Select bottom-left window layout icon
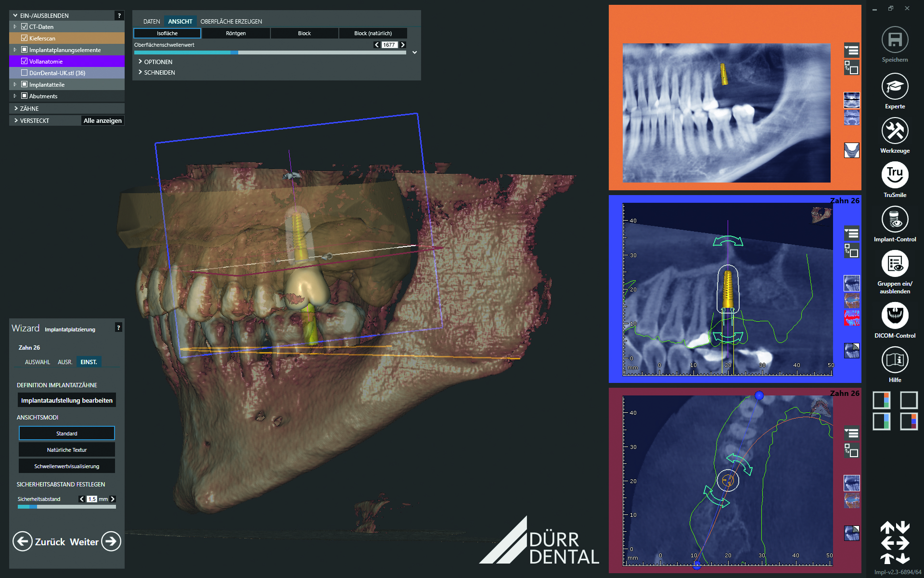The height and width of the screenshot is (578, 924). 882,421
